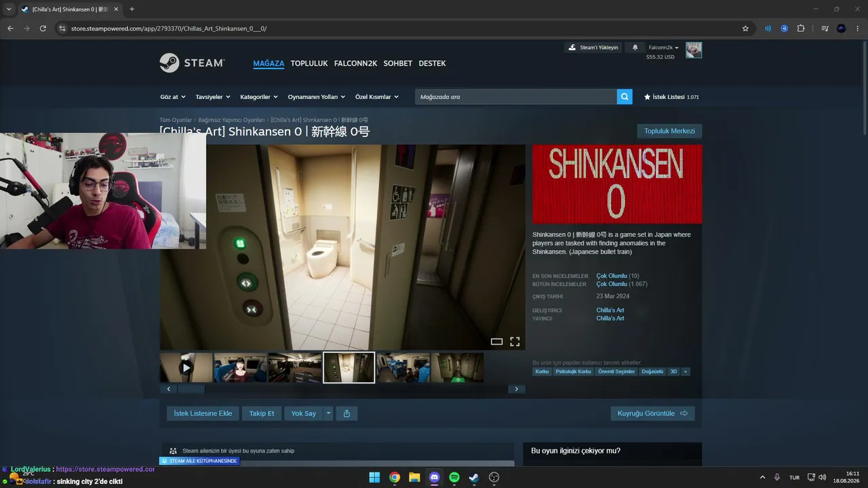Viewport: 868px width, 488px height.
Task: Bookmark this page with the star icon
Action: 745,28
